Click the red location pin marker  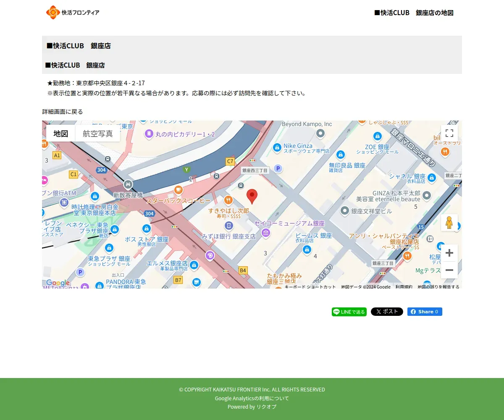(x=252, y=196)
